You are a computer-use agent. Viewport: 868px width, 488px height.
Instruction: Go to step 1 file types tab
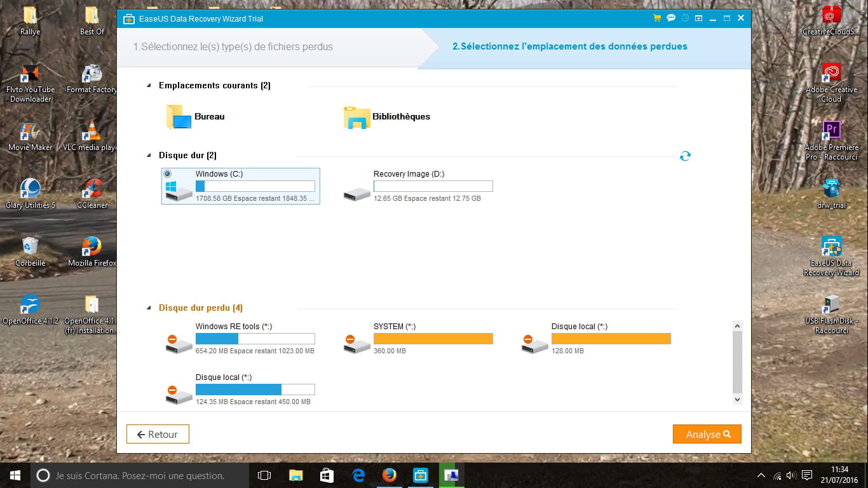233,46
